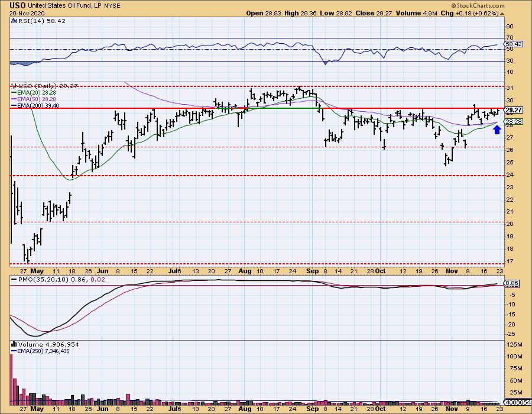532x414 pixels.
Task: Click the Open 28.93 value
Action: [262, 13]
